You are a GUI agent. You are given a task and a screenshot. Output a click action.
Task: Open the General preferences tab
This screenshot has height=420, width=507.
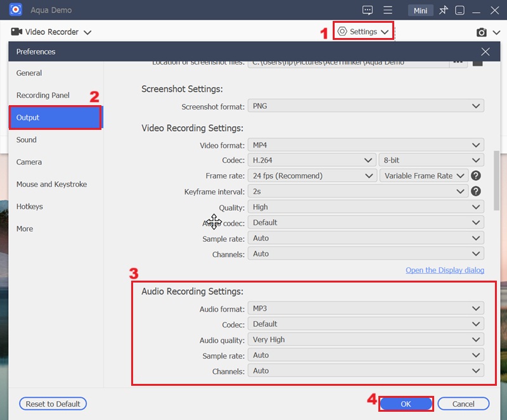point(56,73)
